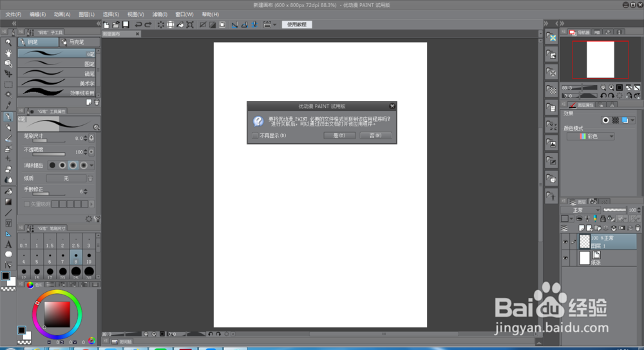644x350 pixels.
Task: Adjust the 不透明度 opacity slider
Action: [49, 154]
